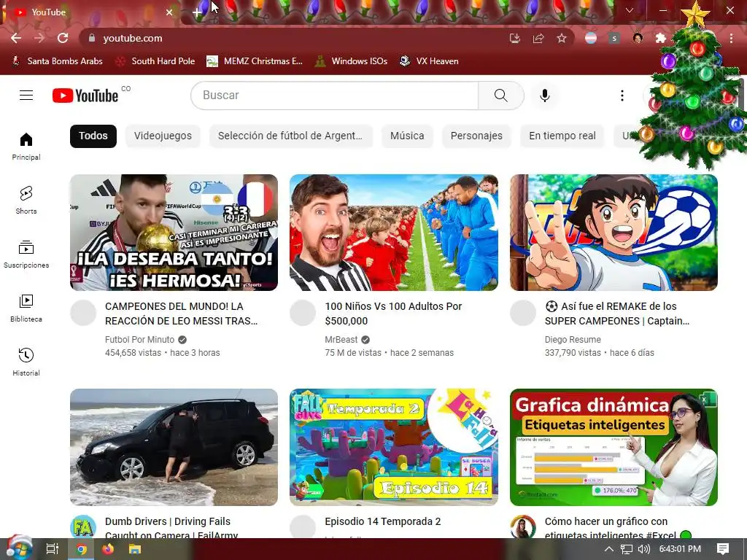Open black SUV on beach video thumbnail
Viewport: 747px width, 560px height.
[174, 447]
